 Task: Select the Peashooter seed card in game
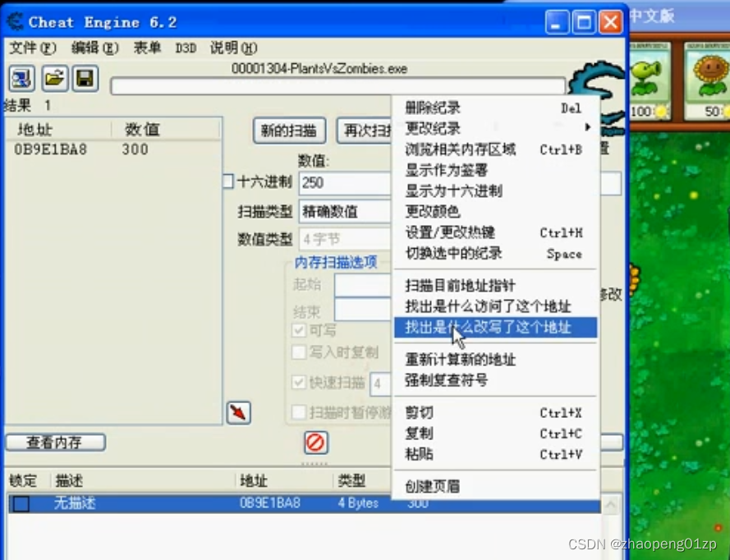(x=650, y=81)
